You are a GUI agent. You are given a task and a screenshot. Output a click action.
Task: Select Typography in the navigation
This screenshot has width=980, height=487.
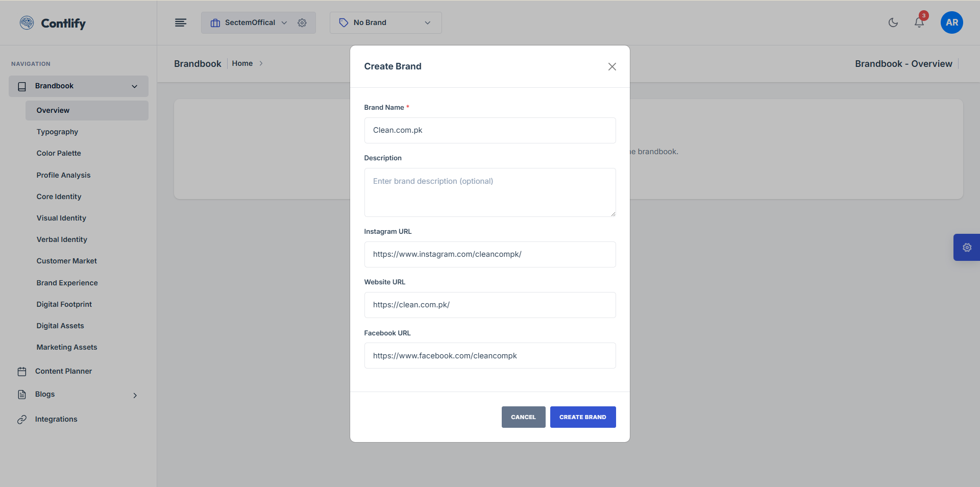click(57, 132)
